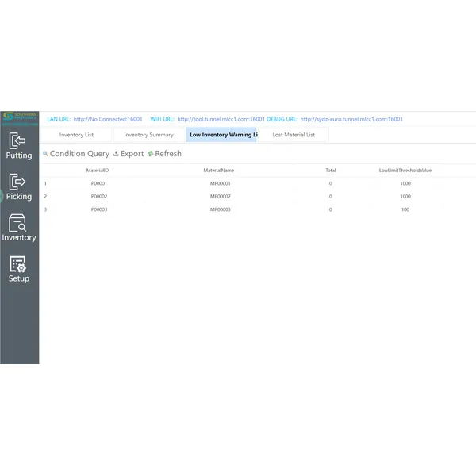Click the Putting label in sidebar
The image size is (476, 476).
19,155
